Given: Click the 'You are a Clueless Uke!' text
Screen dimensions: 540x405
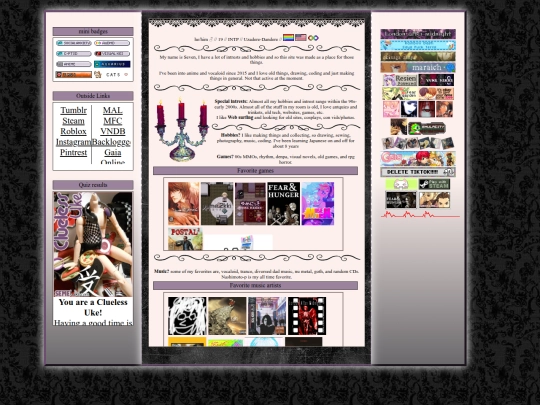Looking at the screenshot, I should click(x=93, y=307).
